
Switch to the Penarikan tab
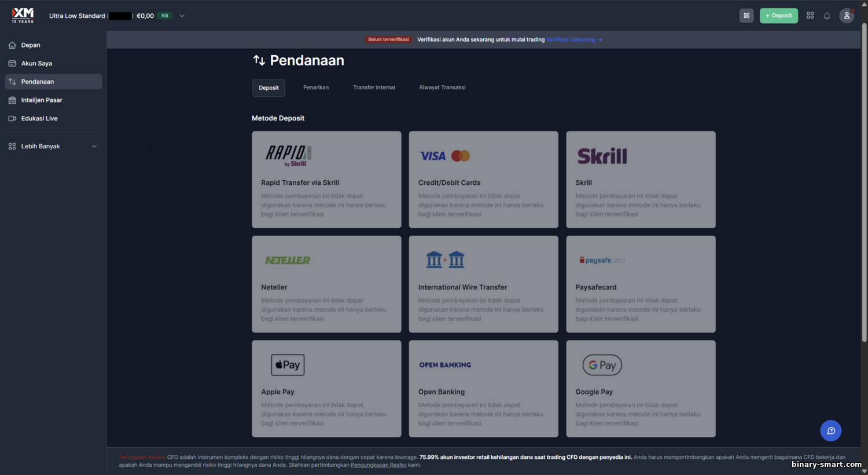[x=316, y=87]
